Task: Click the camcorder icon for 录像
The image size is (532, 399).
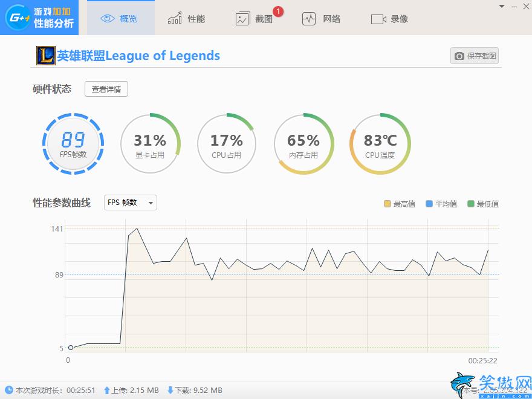Action: 378,19
